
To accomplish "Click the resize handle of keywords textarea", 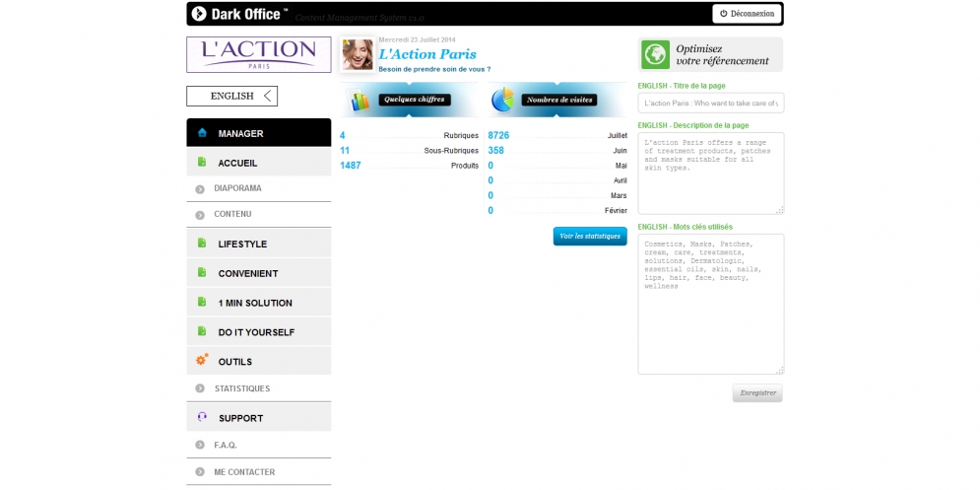I will (x=779, y=370).
